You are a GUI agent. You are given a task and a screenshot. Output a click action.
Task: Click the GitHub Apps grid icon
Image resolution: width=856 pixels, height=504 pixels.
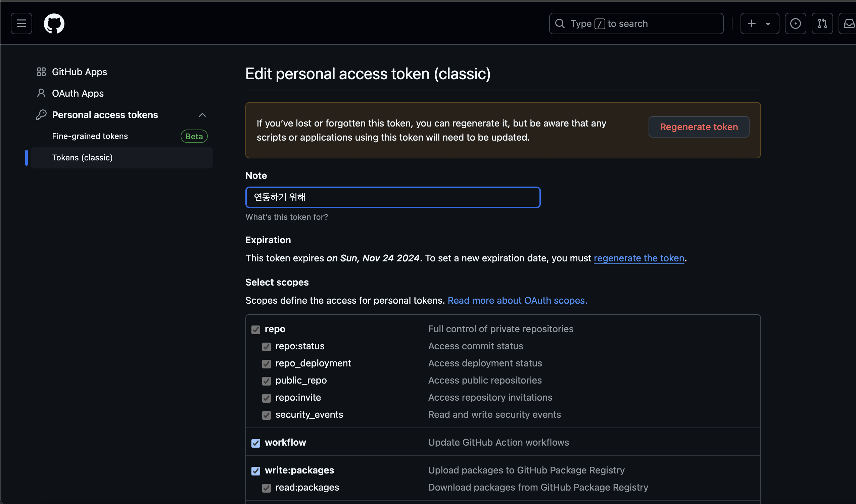pyautogui.click(x=41, y=72)
